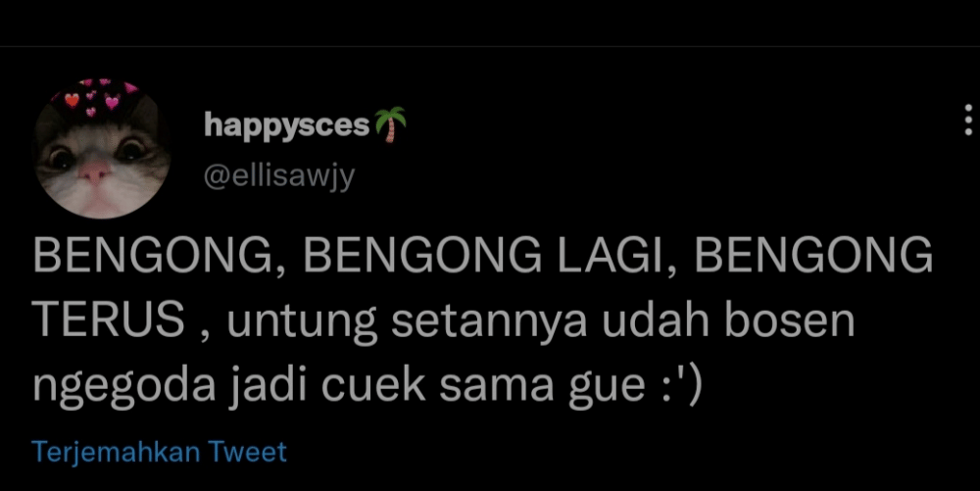
Task: Click the cat's right eye in avatar
Action: pos(132,149)
